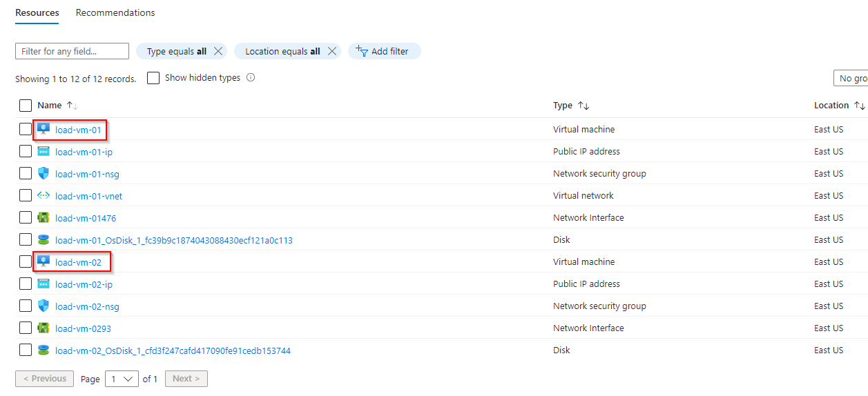
Task: Switch to the Recommendations tab
Action: pos(115,12)
